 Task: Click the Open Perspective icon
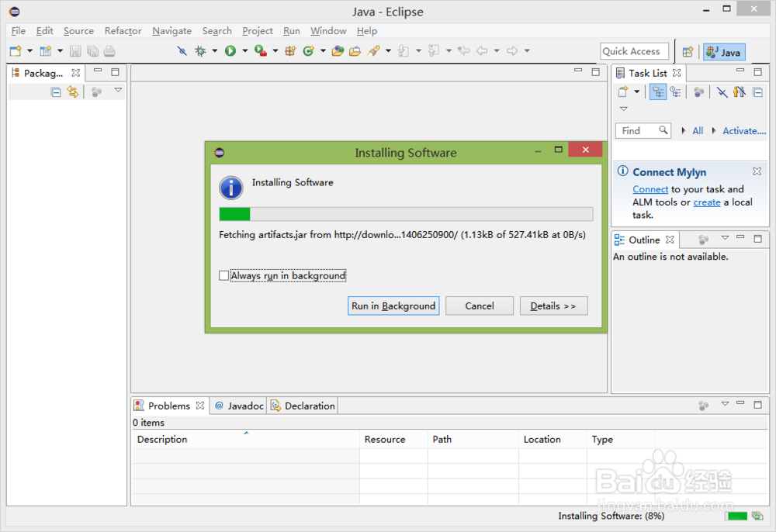[688, 52]
